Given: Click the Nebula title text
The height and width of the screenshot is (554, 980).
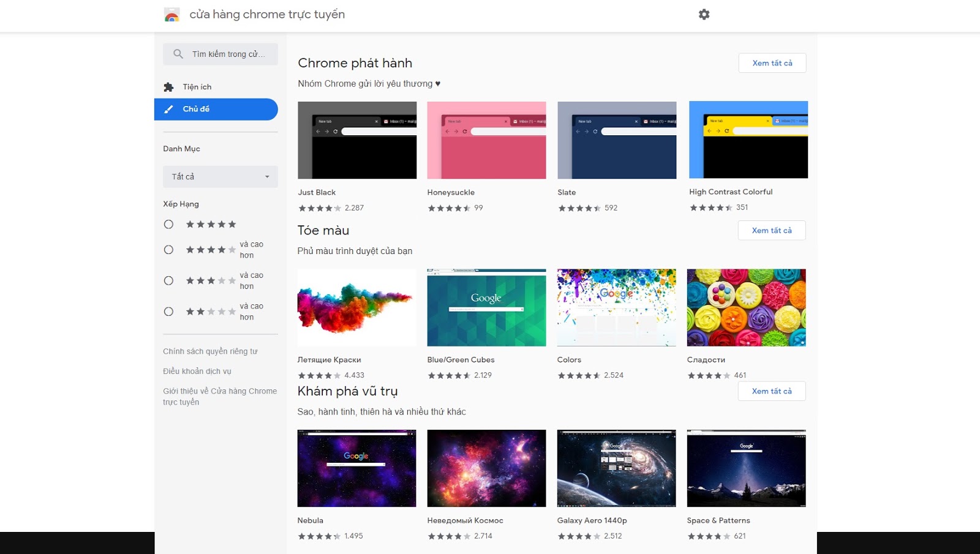Looking at the screenshot, I should 310,520.
